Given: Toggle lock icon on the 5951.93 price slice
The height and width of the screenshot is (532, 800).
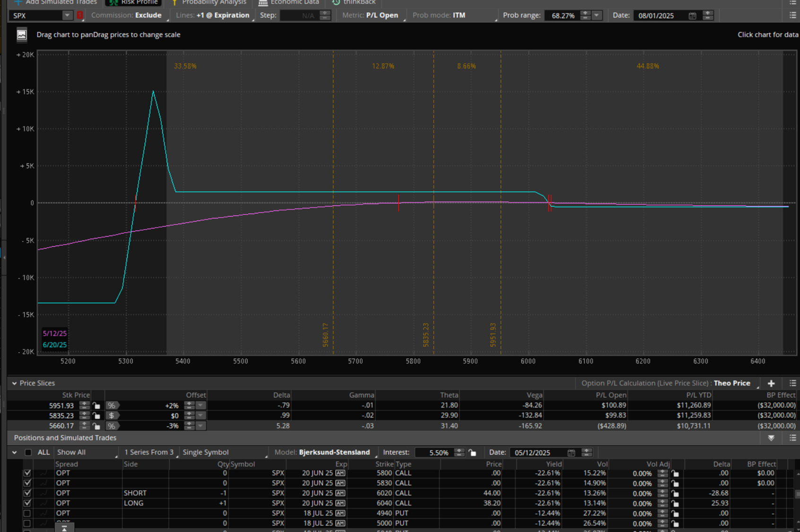Looking at the screenshot, I should pos(96,405).
